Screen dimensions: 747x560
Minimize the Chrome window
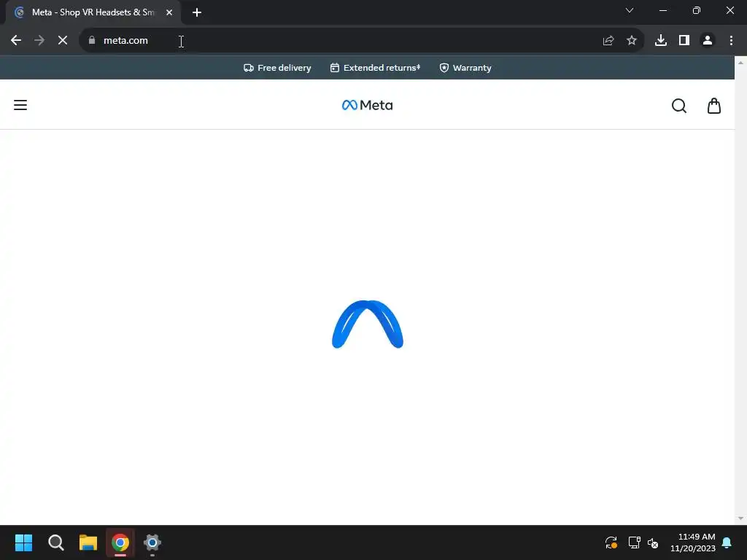662,10
